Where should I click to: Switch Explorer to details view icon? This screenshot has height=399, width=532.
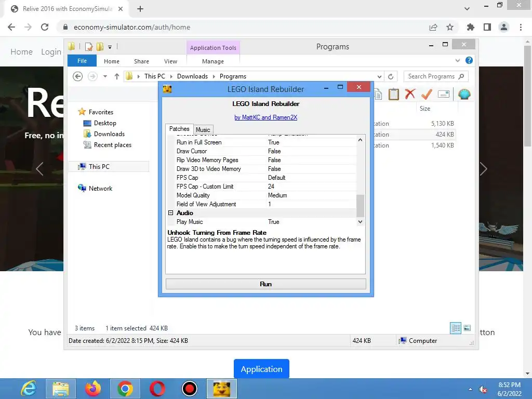click(456, 328)
